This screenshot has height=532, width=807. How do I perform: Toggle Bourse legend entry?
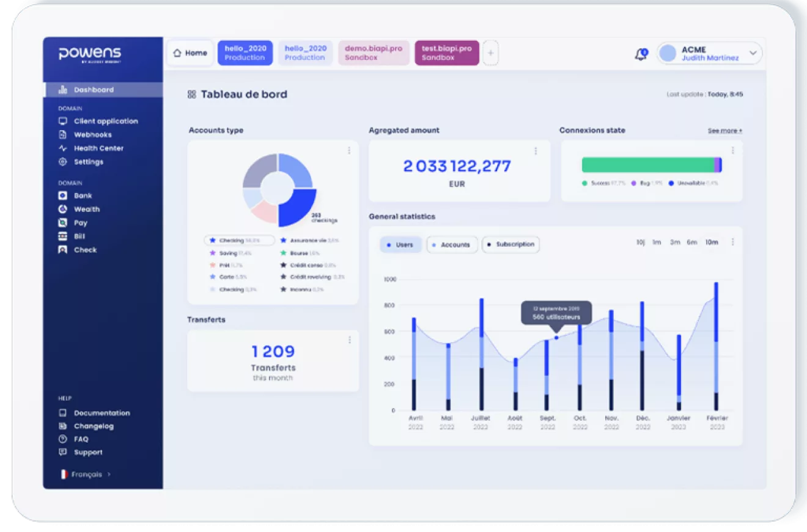300,253
